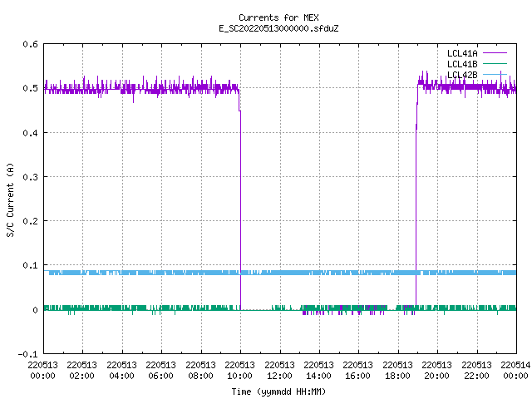Click the y-axis tick value 0.2

click(x=31, y=221)
